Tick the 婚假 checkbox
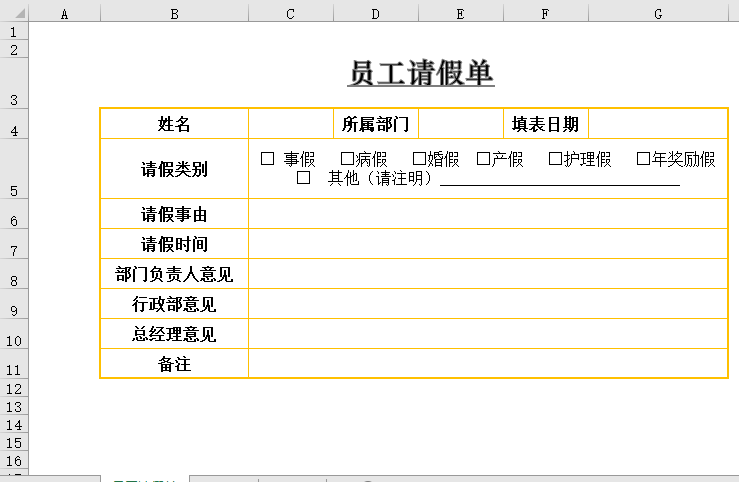Screen dimensions: 739x482 (x=420, y=159)
